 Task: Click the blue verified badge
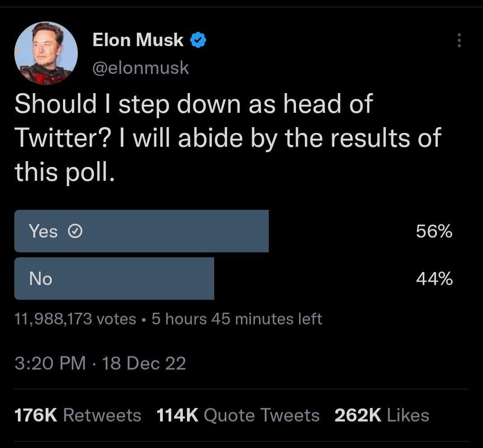(x=198, y=40)
